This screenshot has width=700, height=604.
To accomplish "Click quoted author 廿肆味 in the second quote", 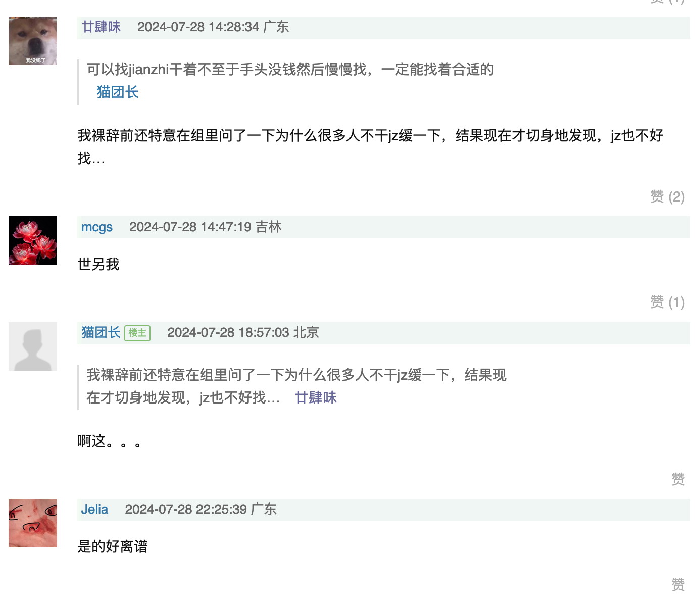I will point(316,397).
